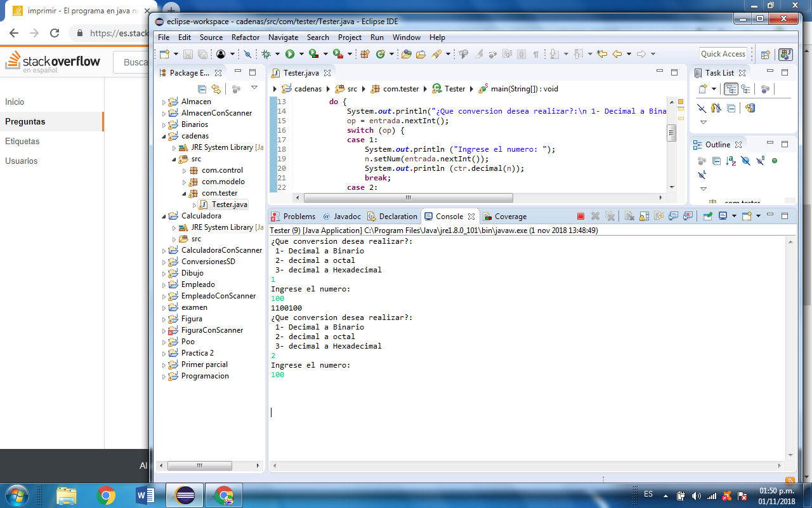Screen dimensions: 812x508
Task: Click the Debug bug icon in toolbar
Action: [x=266, y=54]
